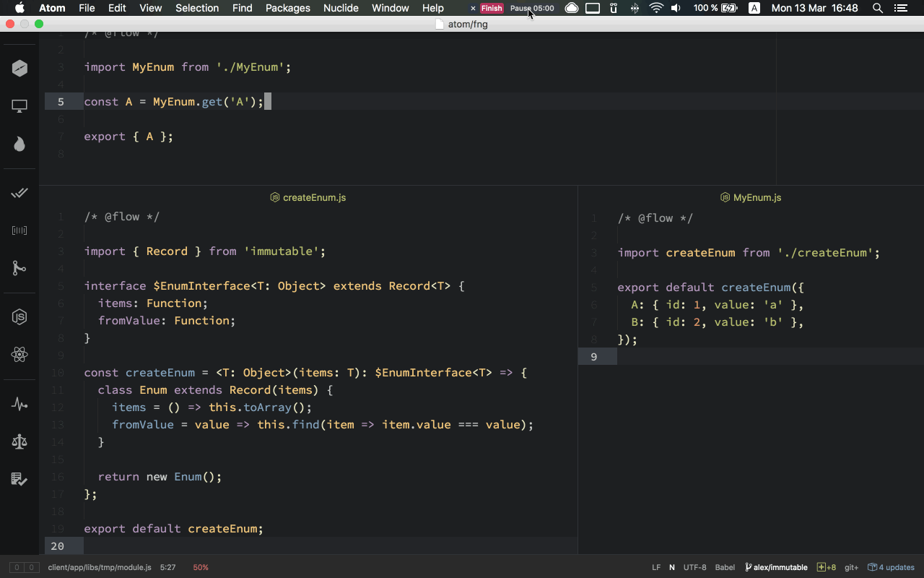Open the LF line ending selector
The width and height of the screenshot is (924, 578).
tap(656, 567)
